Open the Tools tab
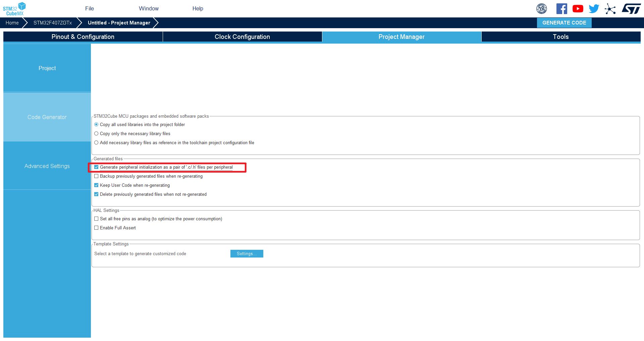Image resolution: width=644 pixels, height=341 pixels. [x=561, y=37]
